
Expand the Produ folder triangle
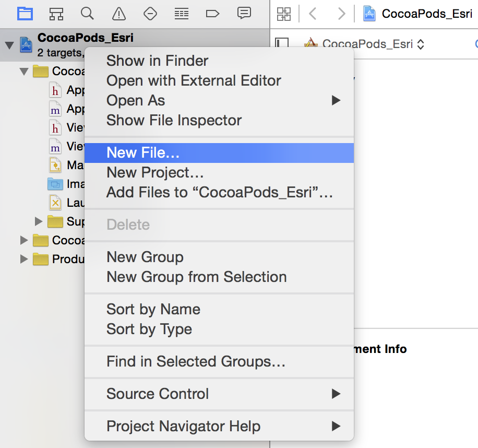(24, 259)
